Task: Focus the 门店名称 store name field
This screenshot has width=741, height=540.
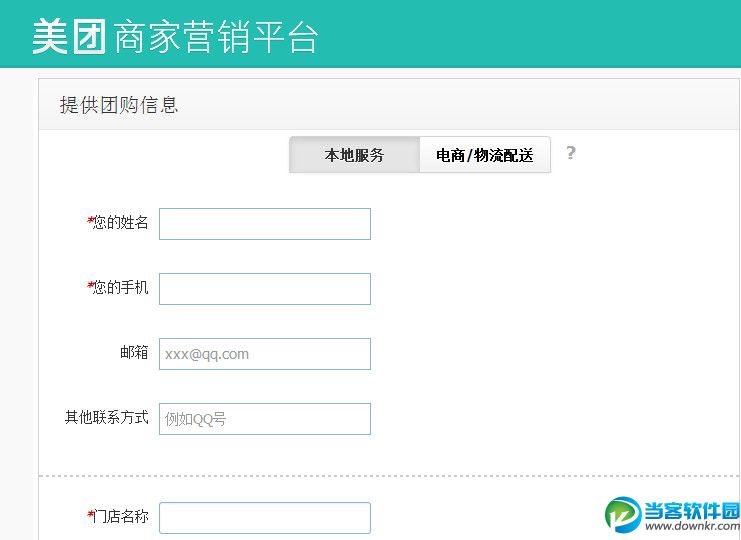Action: [x=265, y=518]
